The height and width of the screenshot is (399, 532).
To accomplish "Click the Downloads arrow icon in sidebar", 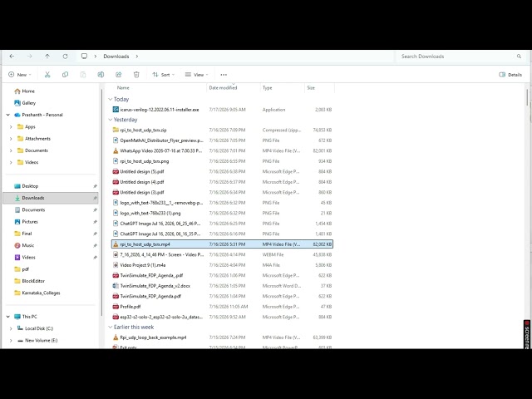I will click(x=17, y=198).
